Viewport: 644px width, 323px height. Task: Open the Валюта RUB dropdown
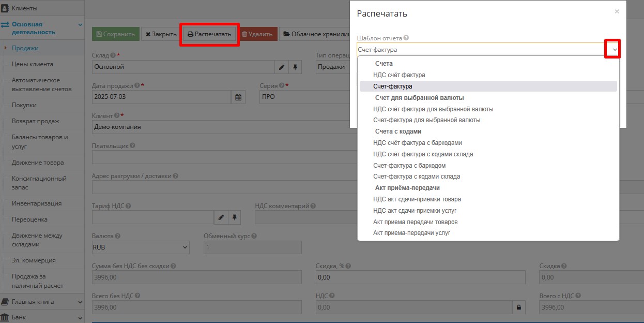coord(141,247)
